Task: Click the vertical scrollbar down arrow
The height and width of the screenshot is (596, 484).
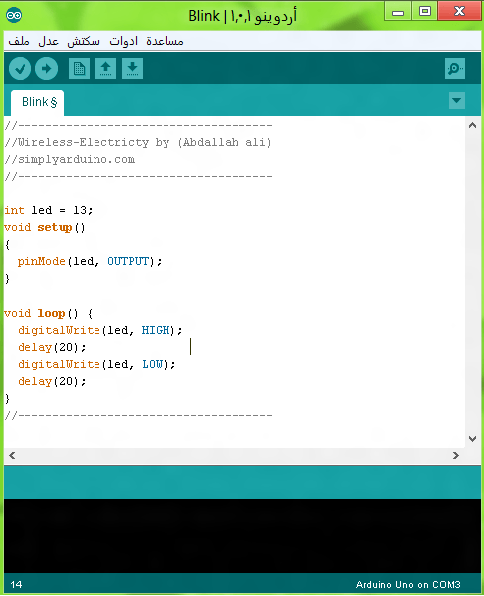Action: [473, 439]
